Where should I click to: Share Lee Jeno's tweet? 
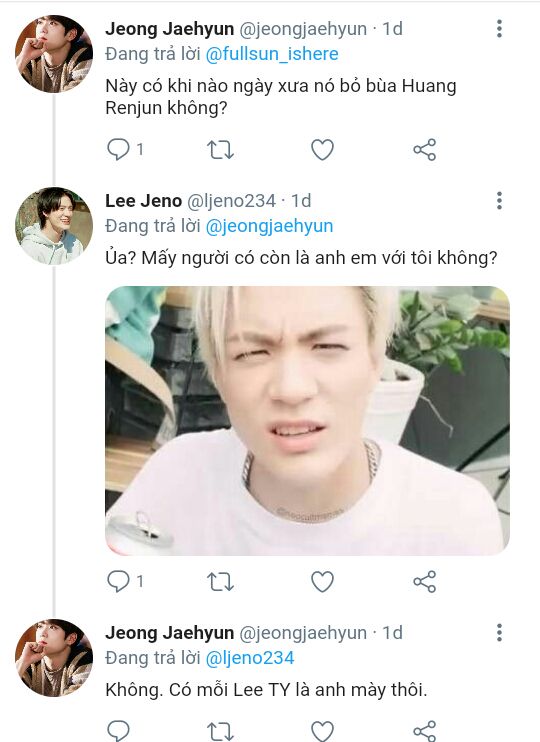tap(425, 582)
